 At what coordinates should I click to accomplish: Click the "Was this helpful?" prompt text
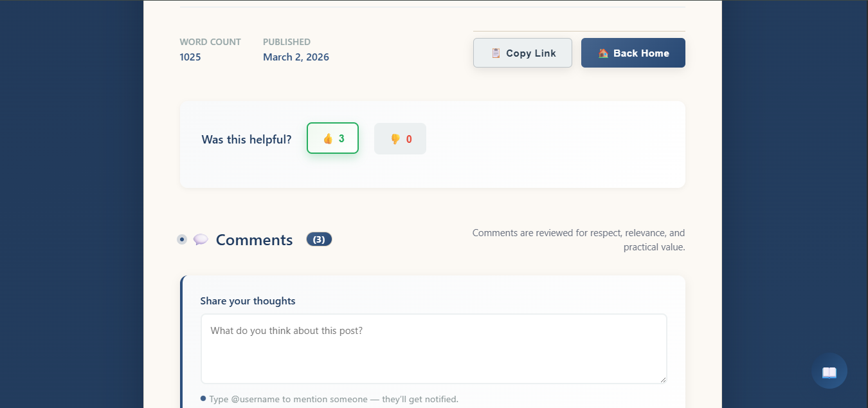(246, 140)
